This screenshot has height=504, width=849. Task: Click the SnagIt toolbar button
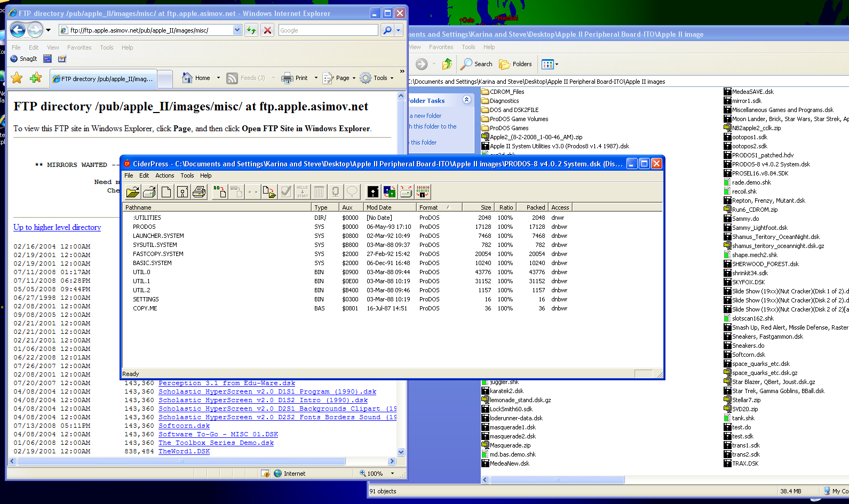click(24, 59)
